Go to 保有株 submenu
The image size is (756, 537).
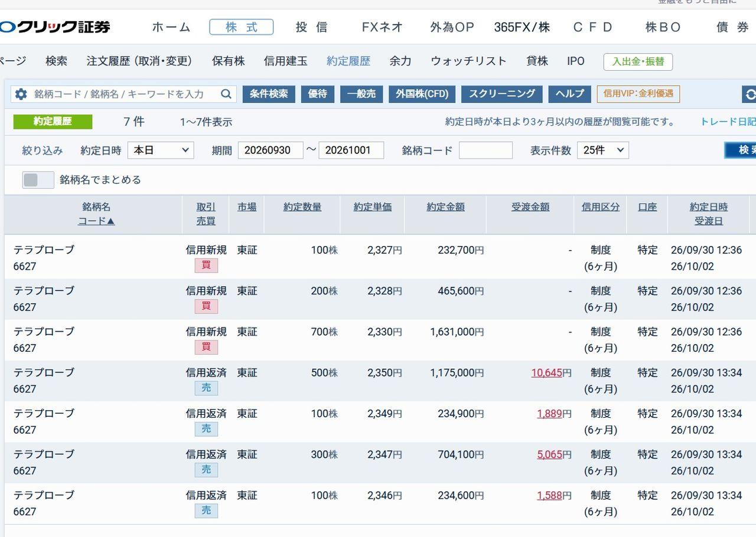pos(229,61)
